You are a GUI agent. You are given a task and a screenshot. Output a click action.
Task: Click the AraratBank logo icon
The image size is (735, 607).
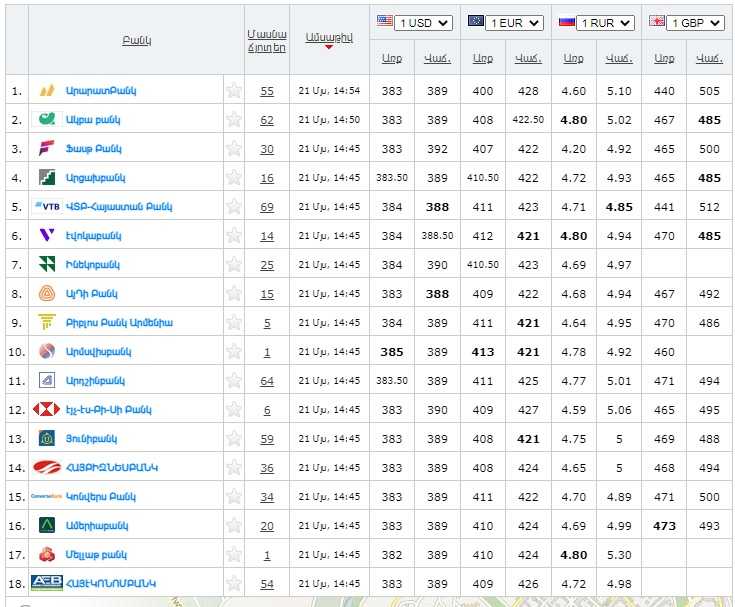pos(46,91)
